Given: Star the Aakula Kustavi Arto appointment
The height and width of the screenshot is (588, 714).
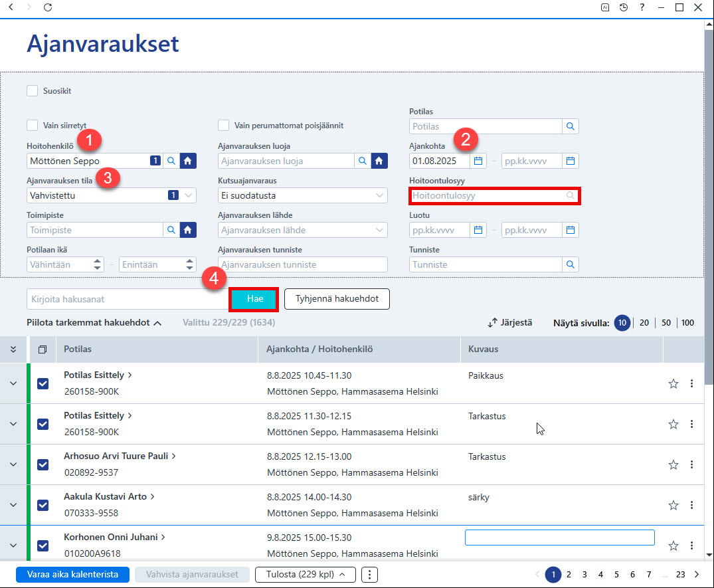Looking at the screenshot, I should coord(673,505).
